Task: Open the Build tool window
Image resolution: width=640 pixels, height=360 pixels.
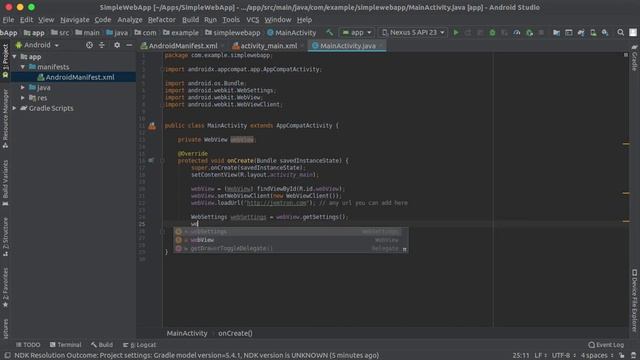Action: pyautogui.click(x=102, y=345)
